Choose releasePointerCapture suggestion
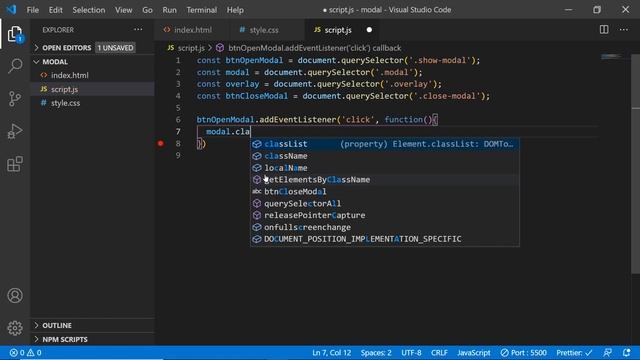Viewport: 640px width, 360px height. (x=384, y=215)
